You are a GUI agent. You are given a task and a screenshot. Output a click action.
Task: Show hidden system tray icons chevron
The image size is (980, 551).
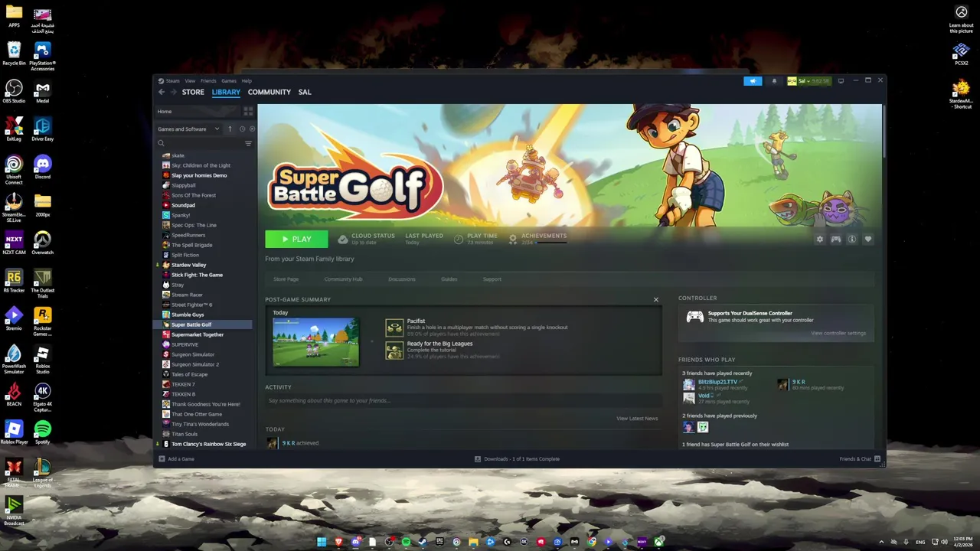tap(881, 542)
